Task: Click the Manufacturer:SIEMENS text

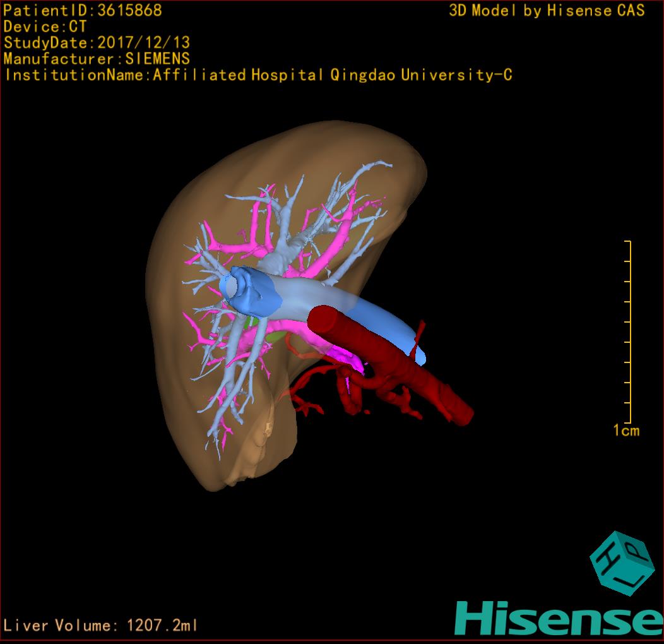Action: point(97,59)
